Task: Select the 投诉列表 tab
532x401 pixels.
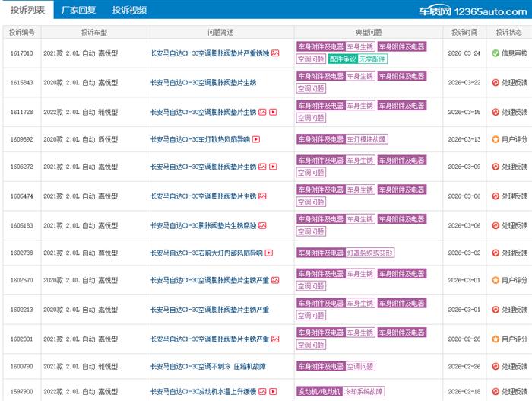Action: pos(27,11)
